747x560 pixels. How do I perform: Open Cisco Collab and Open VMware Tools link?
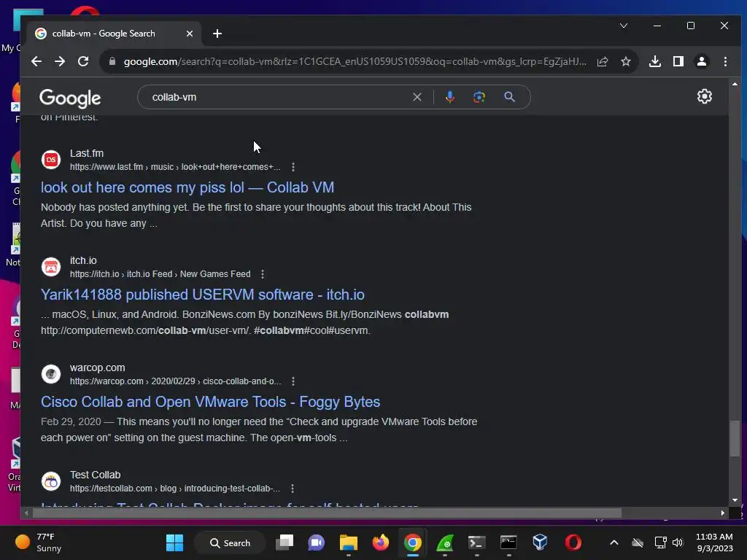[210, 402]
